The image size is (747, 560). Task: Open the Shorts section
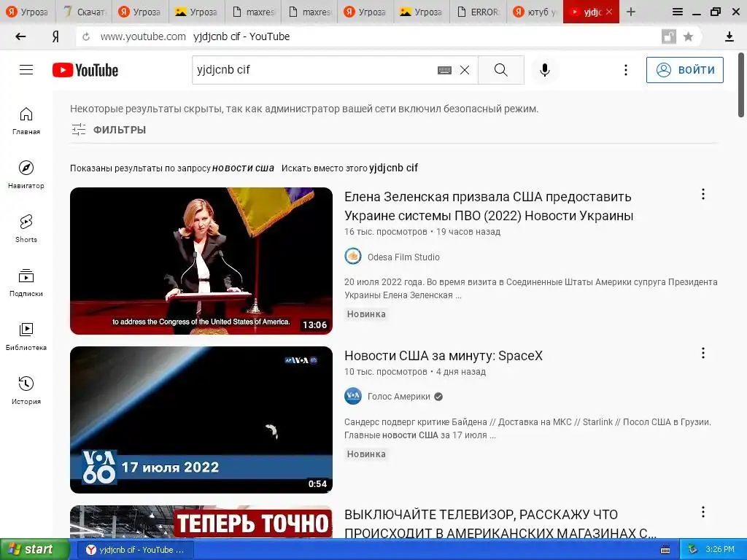[26, 228]
